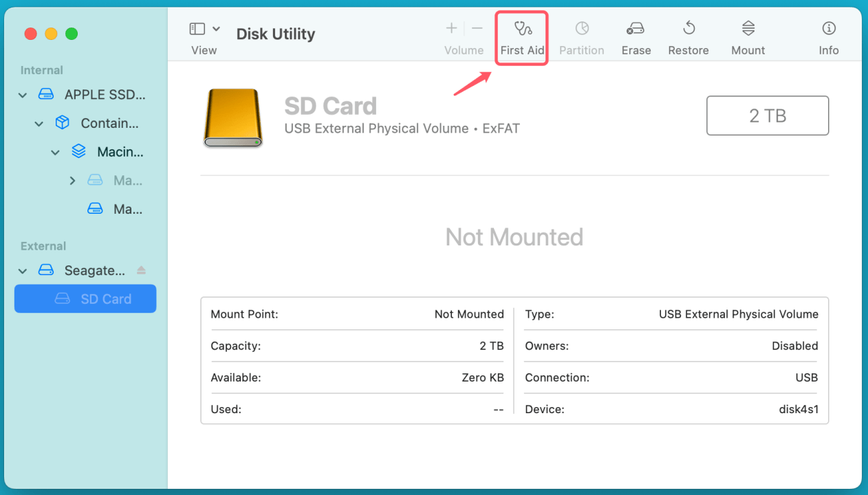868x495 pixels.
Task: Collapse the APPLE SSD tree item
Action: pyautogui.click(x=22, y=95)
